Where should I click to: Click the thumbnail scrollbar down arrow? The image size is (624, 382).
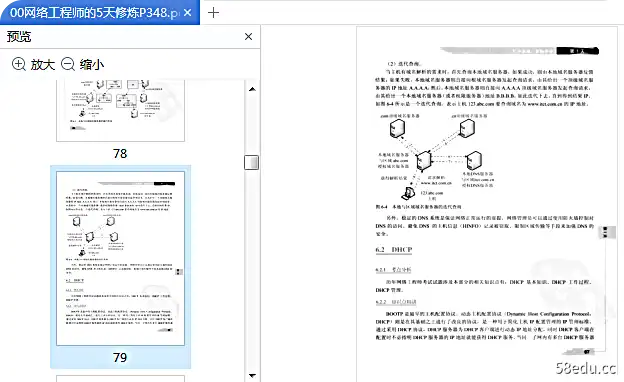[252, 375]
